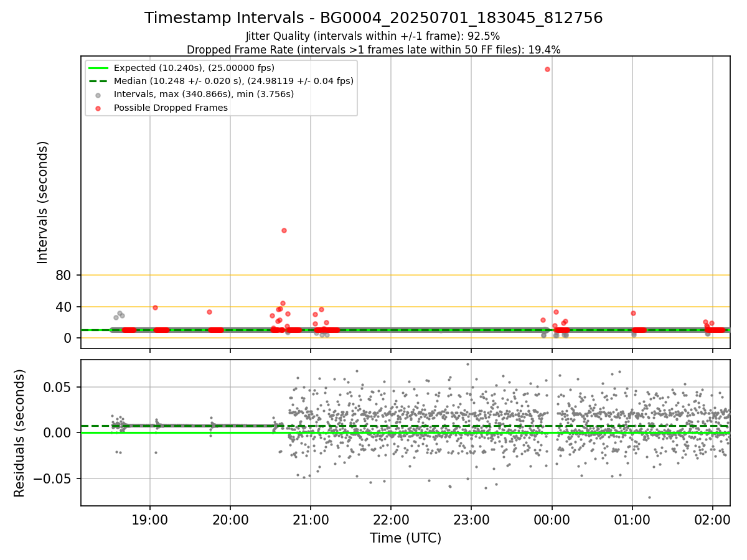Select legend text "Intervals, max (340.866s), min (3.756s)"
Screen dimensions: 747x560
pos(204,94)
